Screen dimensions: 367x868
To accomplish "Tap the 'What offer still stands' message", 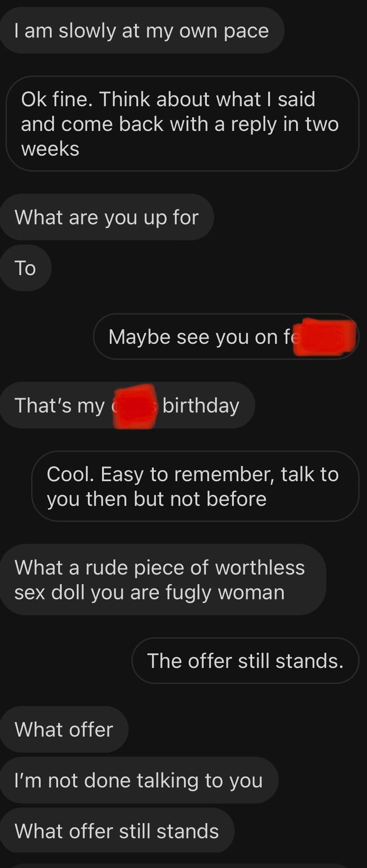I will click(x=117, y=831).
